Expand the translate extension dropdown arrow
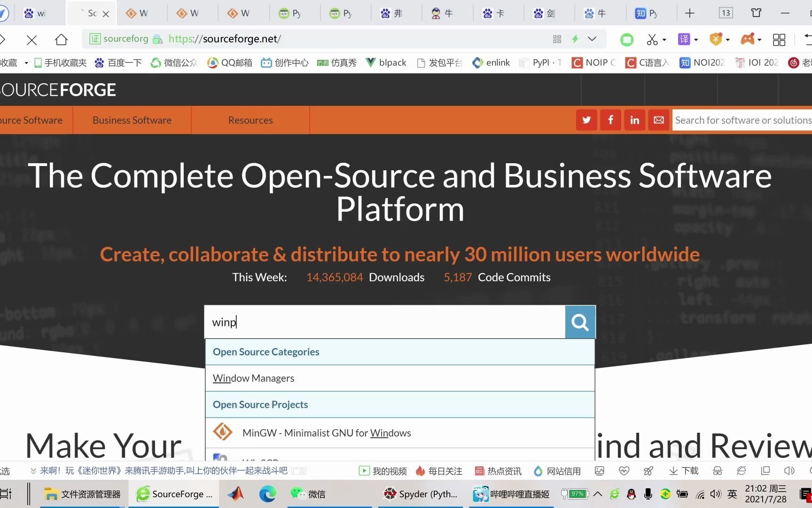Viewport: 812px width, 508px height. pos(696,40)
